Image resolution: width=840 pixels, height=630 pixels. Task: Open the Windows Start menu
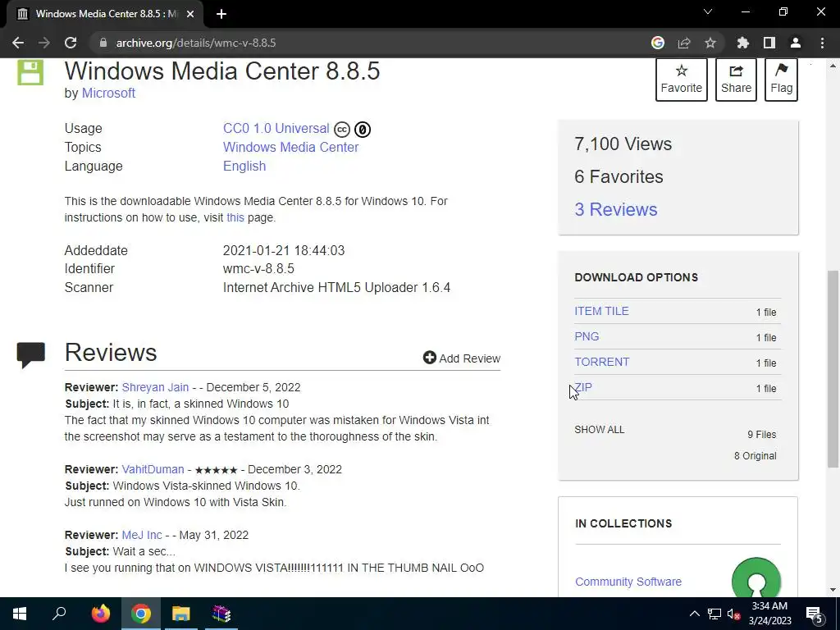point(20,614)
